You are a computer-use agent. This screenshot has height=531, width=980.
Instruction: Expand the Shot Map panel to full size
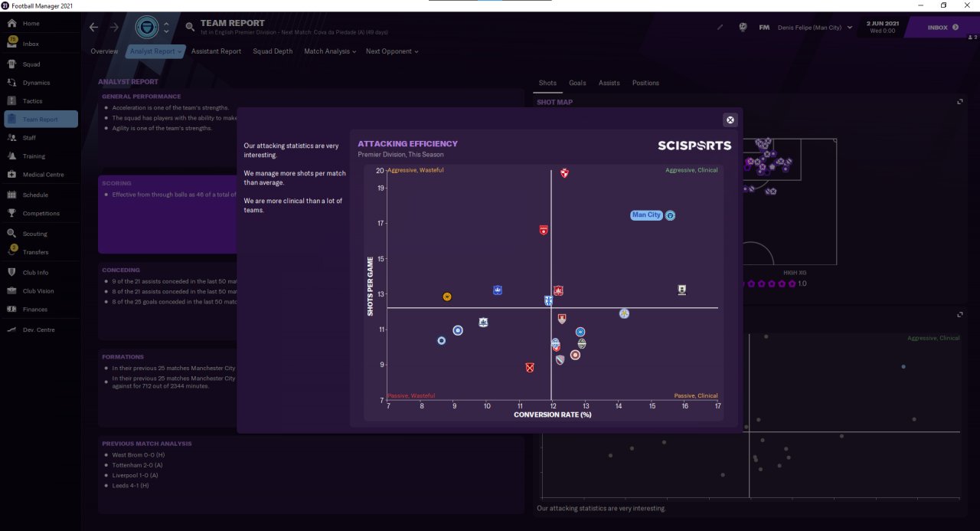point(960,101)
